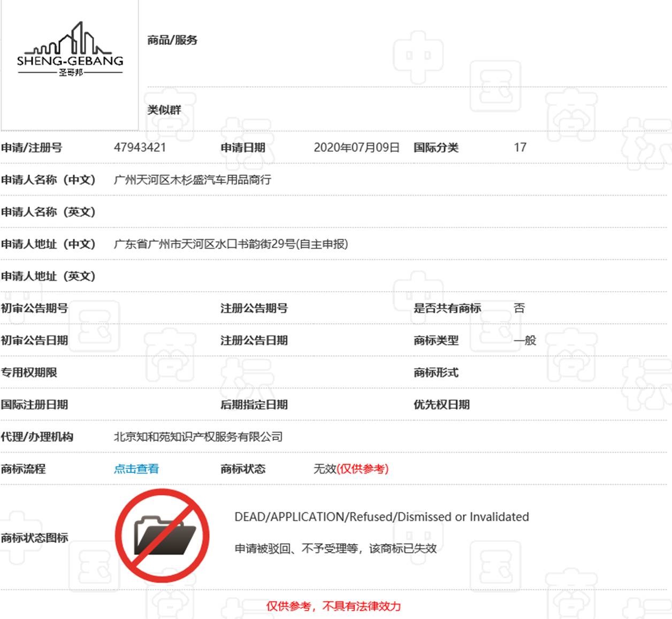Click the 无效 trademark status value
Image resolution: width=672 pixels, height=619 pixels.
coord(325,469)
